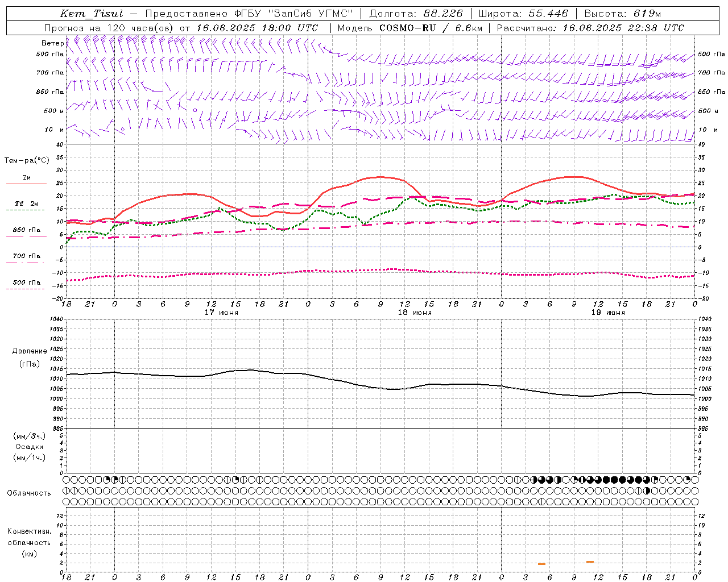Image resolution: width=728 pixels, height=582 pixels.
Task: Click the Тем-ра(°C) axis label
Action: [x=27, y=161]
